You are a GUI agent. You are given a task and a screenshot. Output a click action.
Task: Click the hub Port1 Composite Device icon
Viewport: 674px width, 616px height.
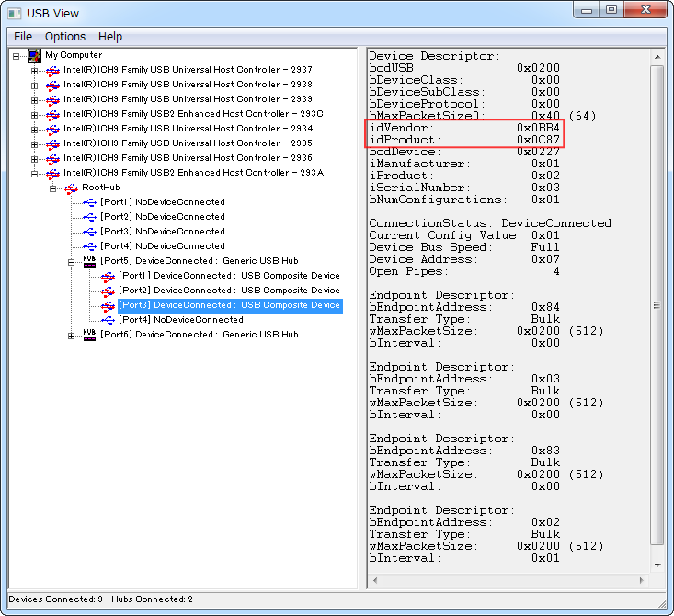108,276
